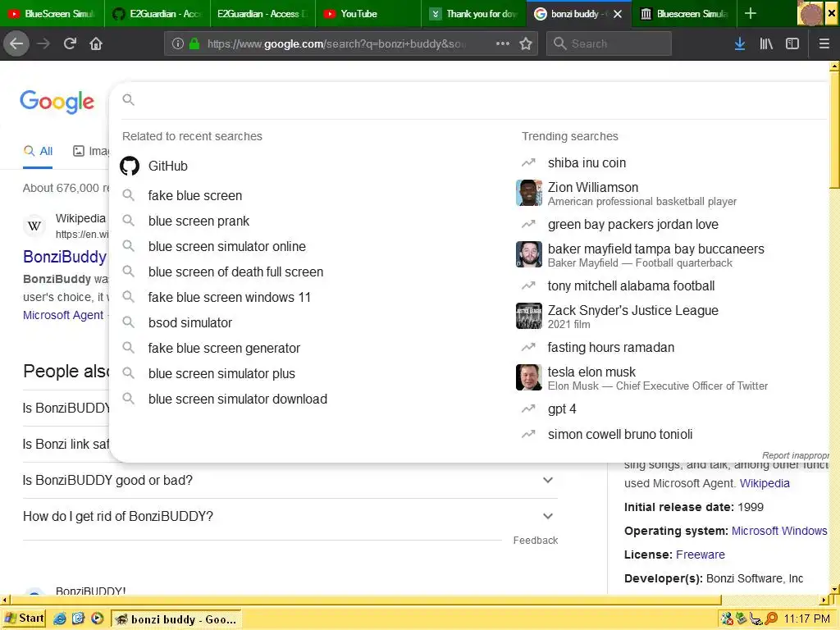This screenshot has height=630, width=840.
Task: Click the trending arrow beside gpt 4
Action: (x=528, y=409)
